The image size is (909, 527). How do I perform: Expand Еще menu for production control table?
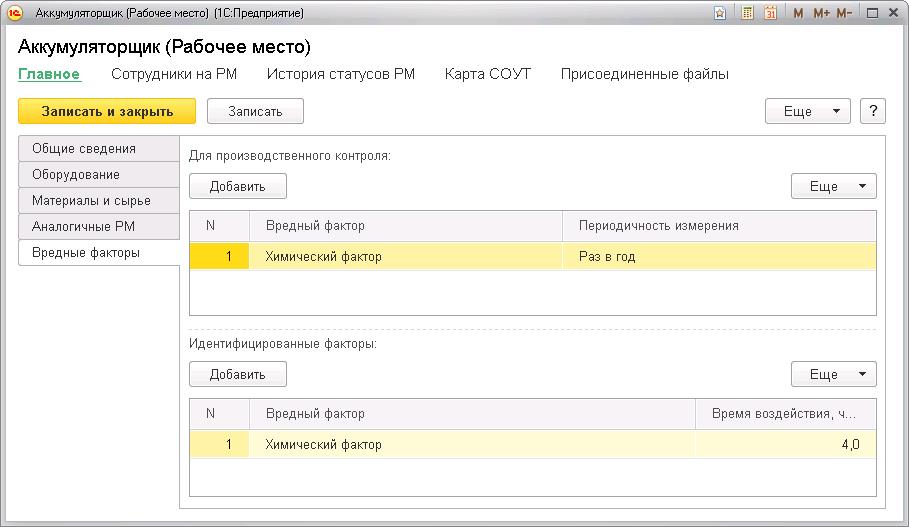[833, 186]
